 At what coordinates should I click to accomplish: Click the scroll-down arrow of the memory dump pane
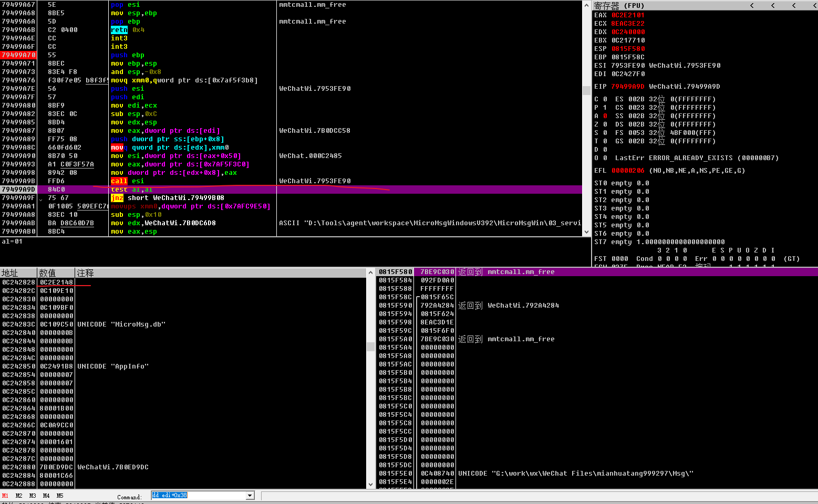(371, 485)
